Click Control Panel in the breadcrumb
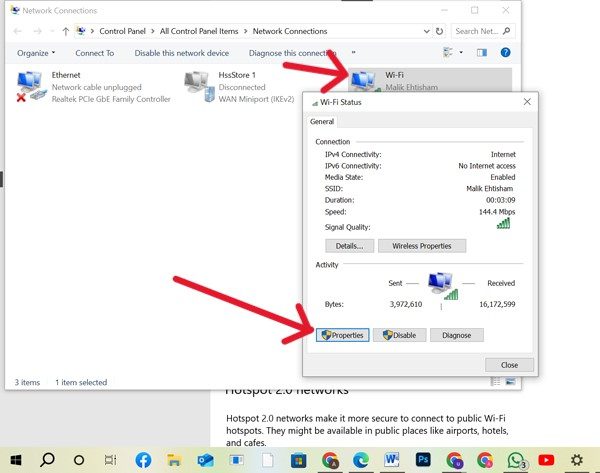Viewport: 600px width, 473px height. pos(122,31)
